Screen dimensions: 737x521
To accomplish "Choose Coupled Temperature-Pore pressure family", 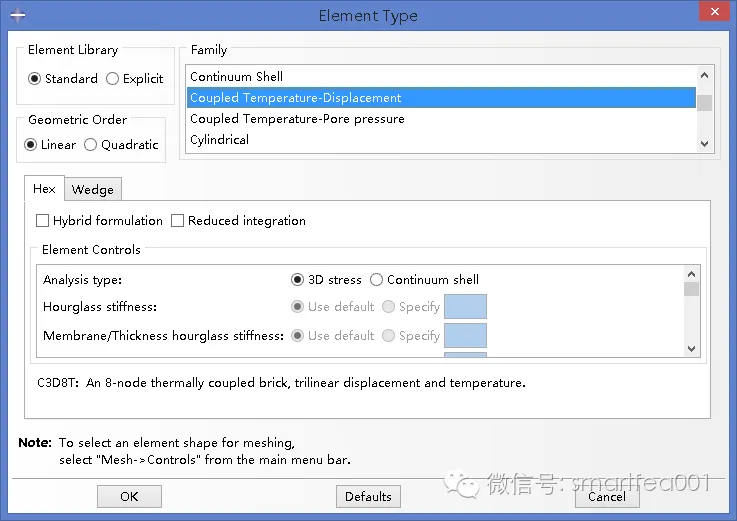I will point(441,118).
